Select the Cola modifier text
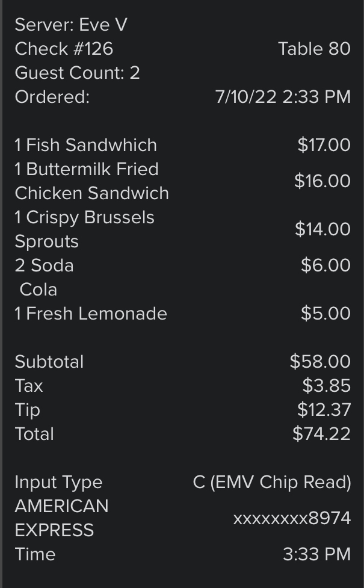This screenshot has width=364, height=588. (39, 289)
